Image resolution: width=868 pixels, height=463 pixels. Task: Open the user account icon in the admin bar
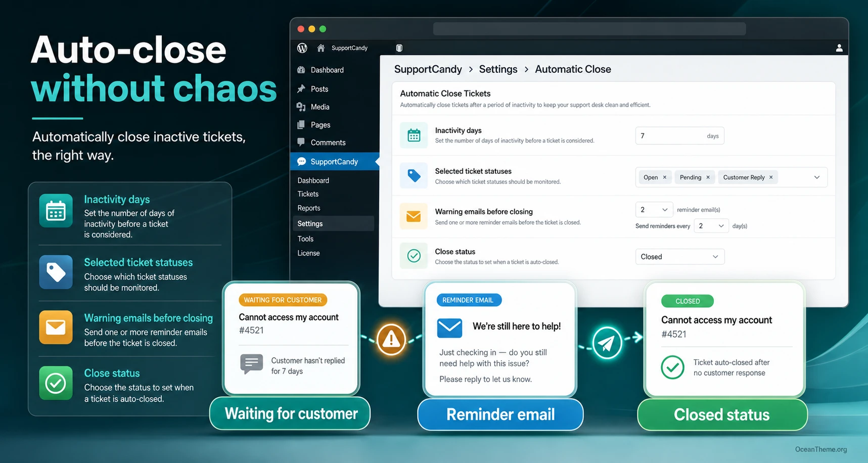click(x=839, y=48)
